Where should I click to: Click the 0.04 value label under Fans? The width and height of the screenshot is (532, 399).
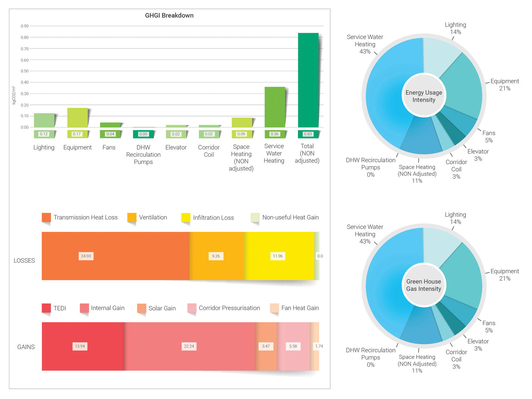pyautogui.click(x=110, y=134)
